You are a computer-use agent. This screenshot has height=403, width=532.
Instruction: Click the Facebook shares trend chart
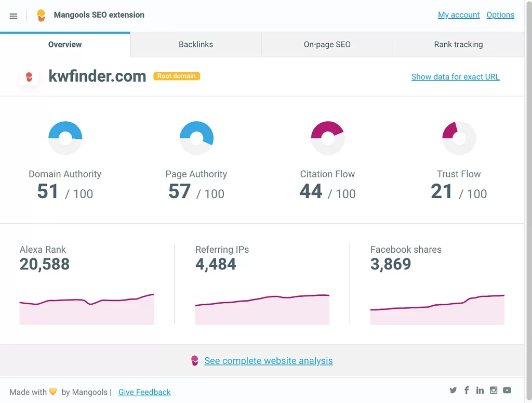pos(437,309)
